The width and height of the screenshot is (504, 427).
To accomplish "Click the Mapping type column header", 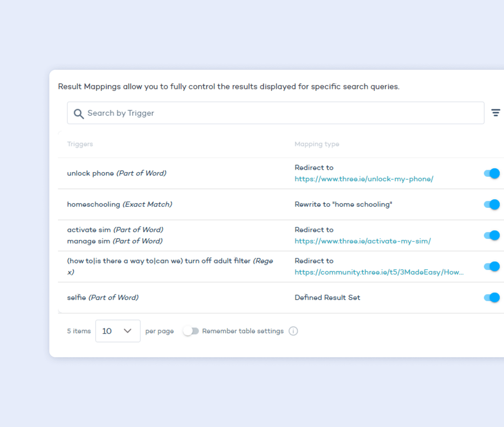I will coord(317,144).
